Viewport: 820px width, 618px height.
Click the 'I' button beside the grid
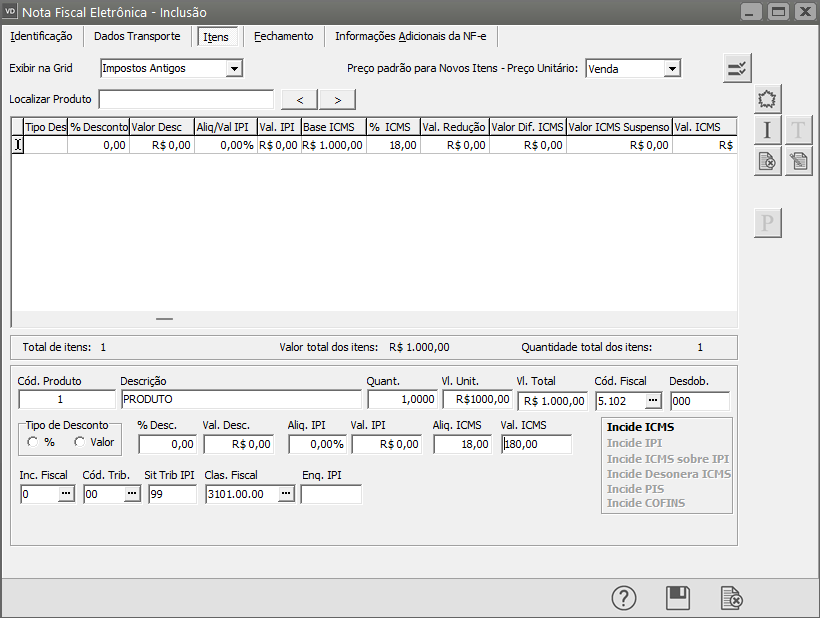767,130
